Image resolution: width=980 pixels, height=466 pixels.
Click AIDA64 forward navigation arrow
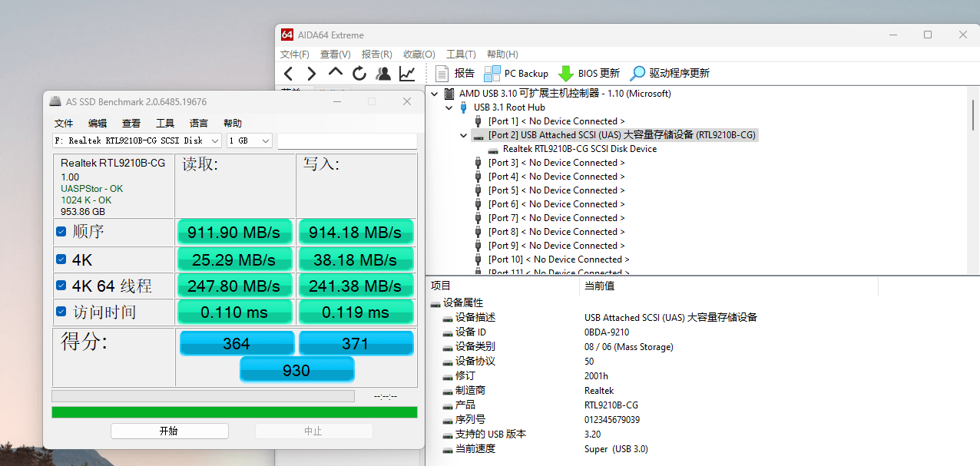coord(311,74)
